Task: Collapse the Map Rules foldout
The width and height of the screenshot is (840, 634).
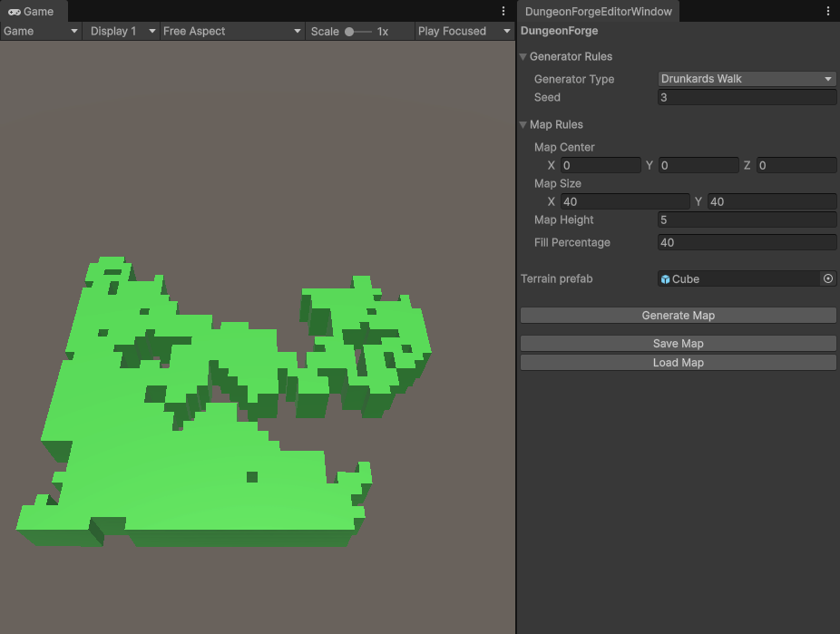Action: point(523,125)
